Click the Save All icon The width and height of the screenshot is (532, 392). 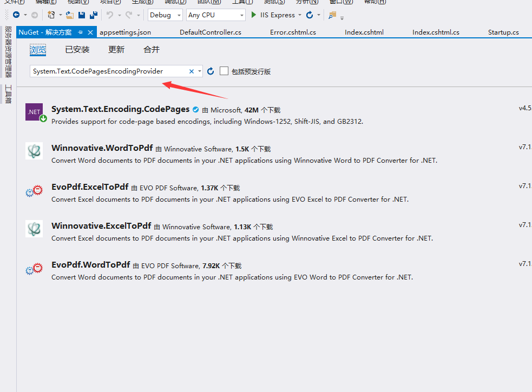[93, 15]
